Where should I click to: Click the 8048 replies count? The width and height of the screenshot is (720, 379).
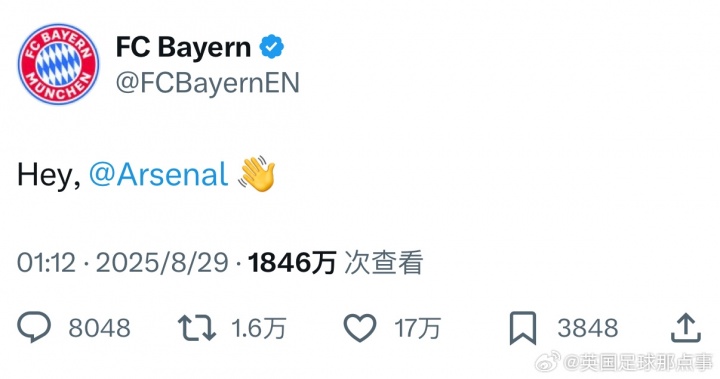click(100, 328)
